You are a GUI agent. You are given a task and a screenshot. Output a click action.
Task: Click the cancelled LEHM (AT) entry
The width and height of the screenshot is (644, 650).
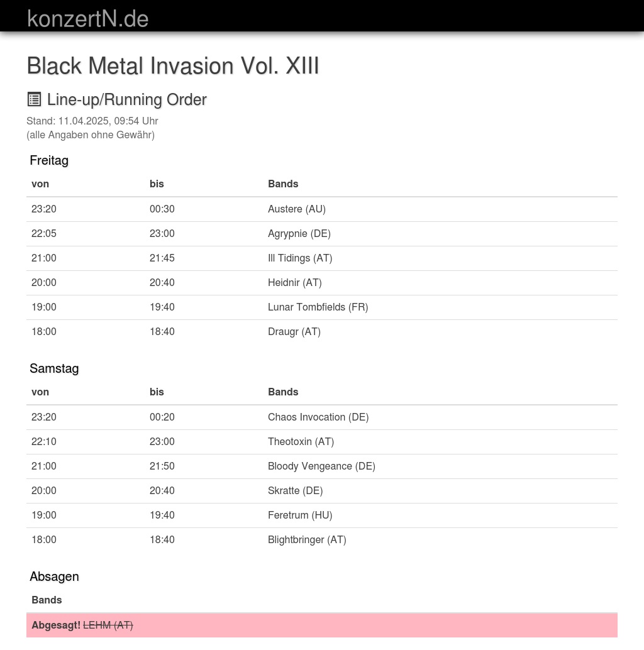108,625
